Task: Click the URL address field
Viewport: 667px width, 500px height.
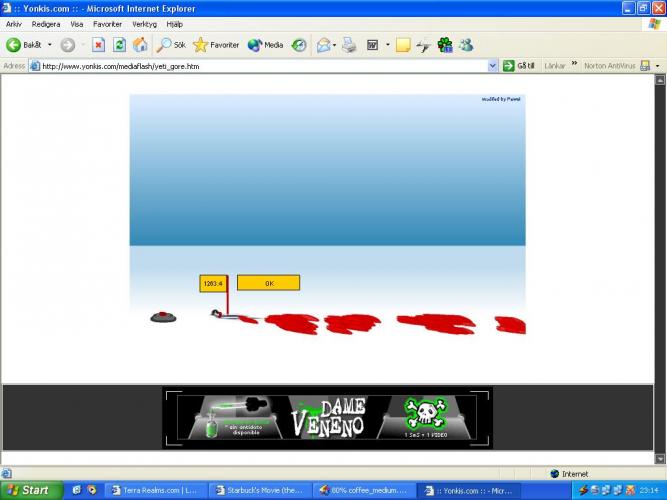Action: pos(260,66)
